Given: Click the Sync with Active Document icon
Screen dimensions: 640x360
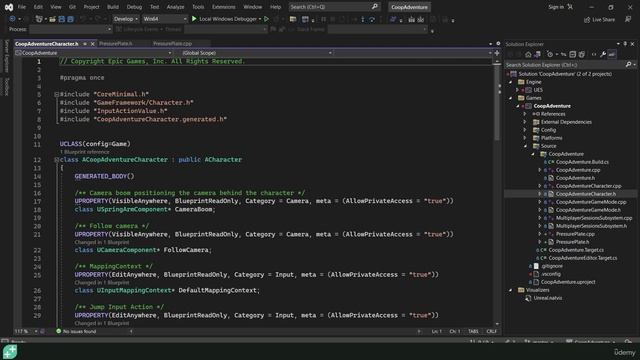Looking at the screenshot, I should [x=563, y=54].
